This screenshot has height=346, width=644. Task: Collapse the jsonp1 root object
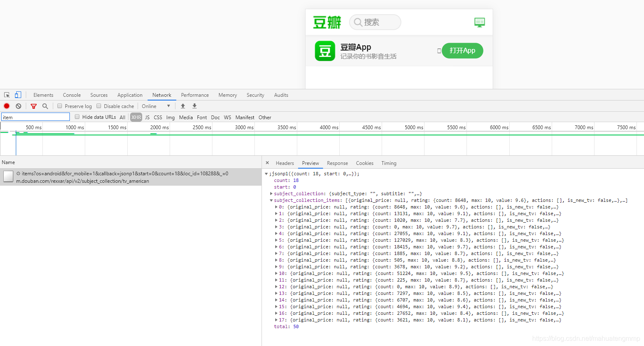pyautogui.click(x=266, y=174)
